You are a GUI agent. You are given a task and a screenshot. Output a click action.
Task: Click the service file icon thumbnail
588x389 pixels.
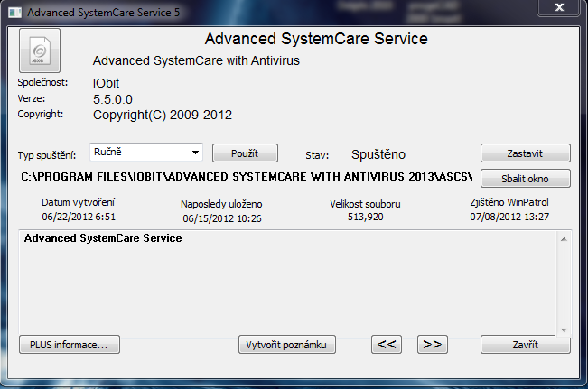tap(40, 51)
